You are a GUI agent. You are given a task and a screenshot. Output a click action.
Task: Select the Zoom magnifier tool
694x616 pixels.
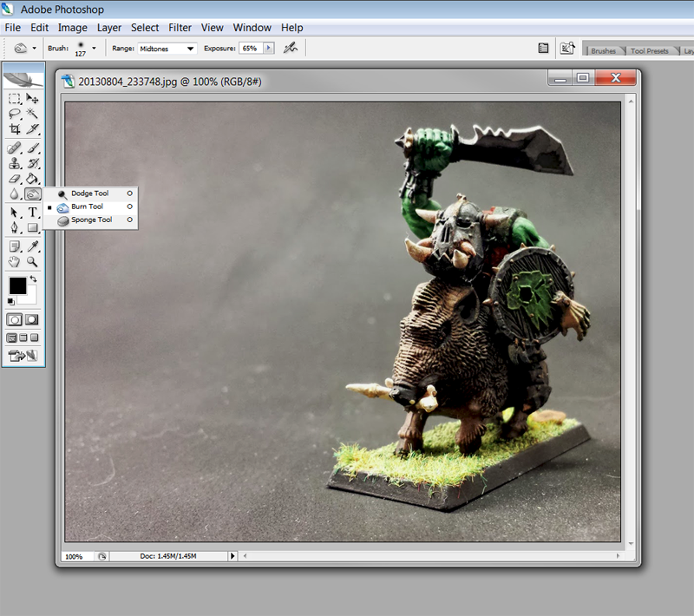coord(32,261)
